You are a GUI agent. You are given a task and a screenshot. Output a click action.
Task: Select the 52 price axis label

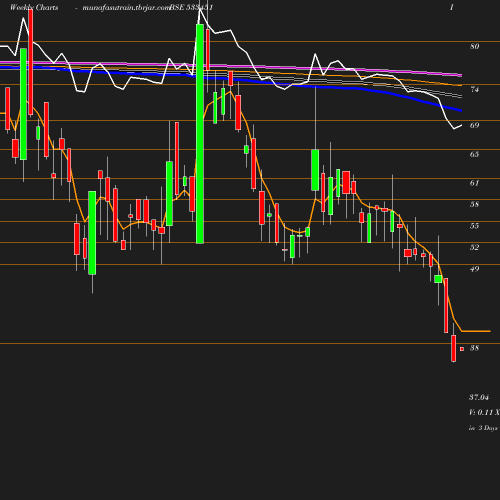475,247
